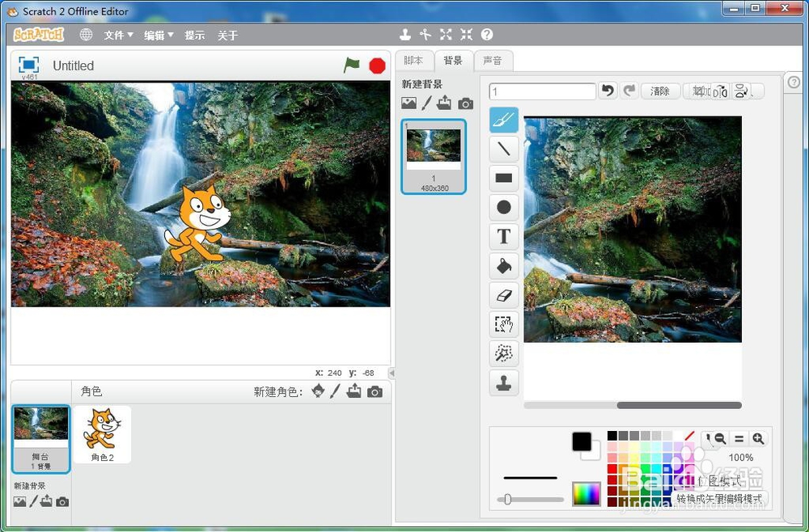Choose stage backdrop from library bottom-left
This screenshot has width=809, height=532.
[19, 501]
